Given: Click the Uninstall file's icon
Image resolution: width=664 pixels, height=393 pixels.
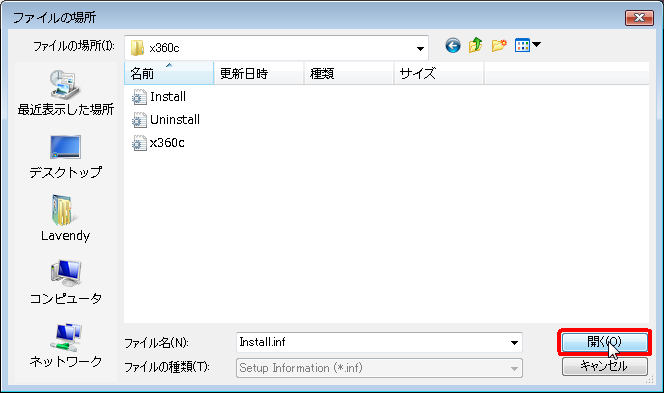Looking at the screenshot, I should pos(138,120).
